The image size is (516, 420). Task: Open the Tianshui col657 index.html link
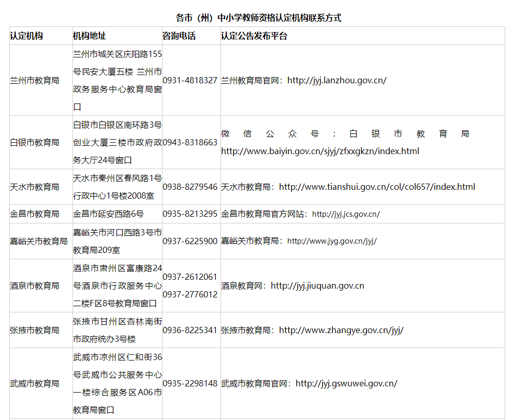tap(377, 187)
